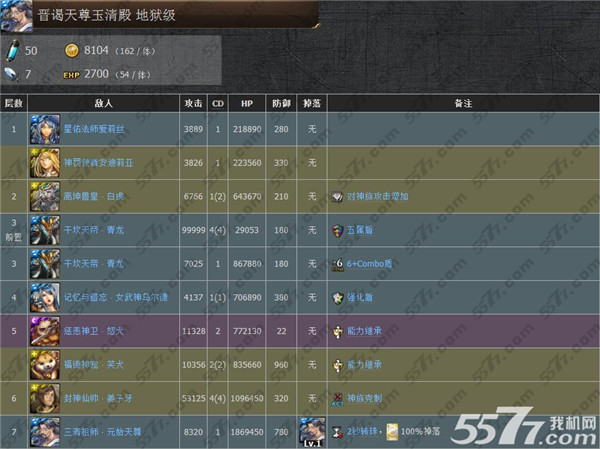This screenshot has height=449, width=600.
Task: Click the 神族克制 skill icon
Action: coord(339,398)
